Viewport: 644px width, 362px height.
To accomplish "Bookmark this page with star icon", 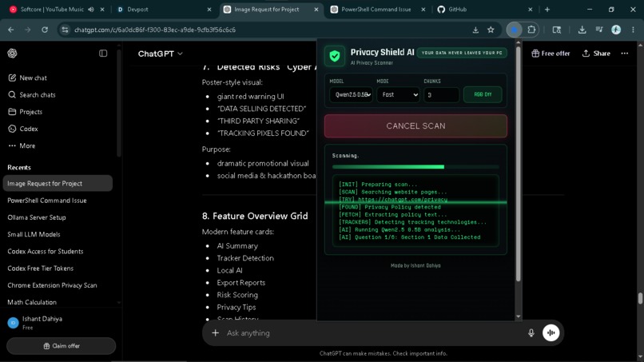I will pos(491,30).
